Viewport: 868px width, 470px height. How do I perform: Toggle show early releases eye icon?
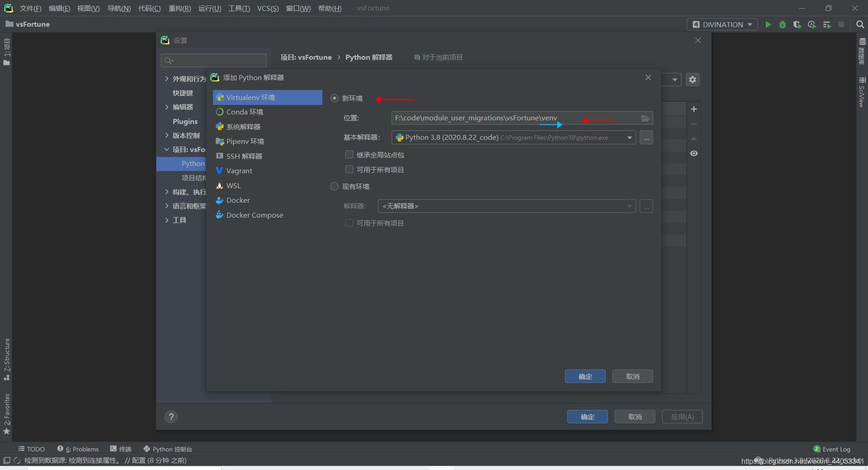(694, 153)
